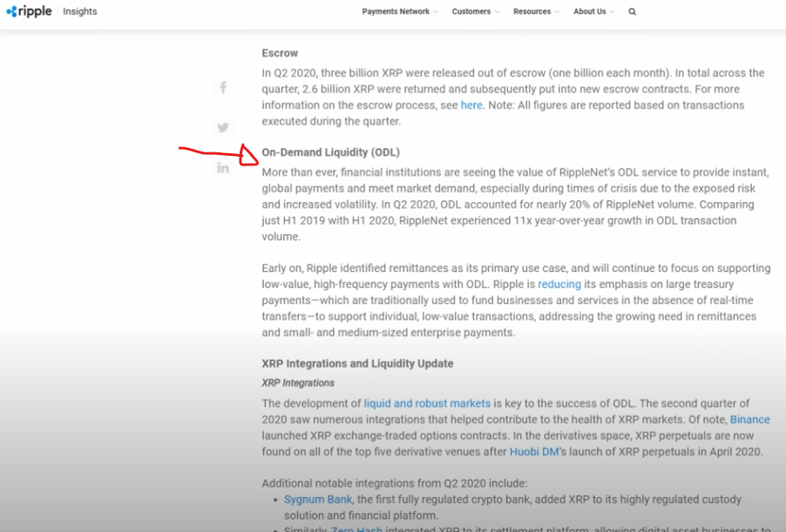Go to Insights section label

click(x=80, y=12)
